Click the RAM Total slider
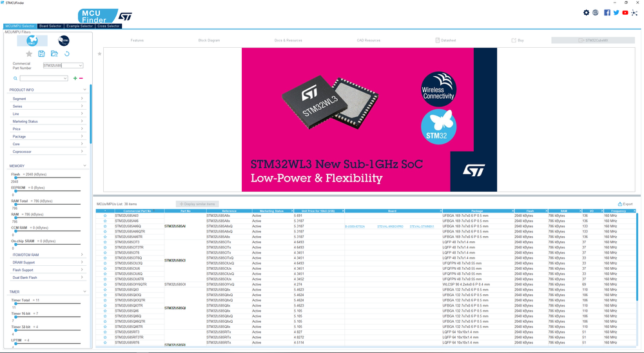 coord(46,205)
